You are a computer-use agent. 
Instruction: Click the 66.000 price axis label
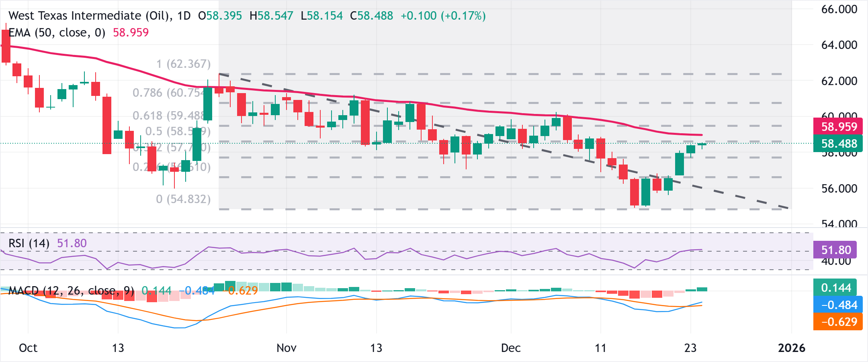click(x=839, y=9)
